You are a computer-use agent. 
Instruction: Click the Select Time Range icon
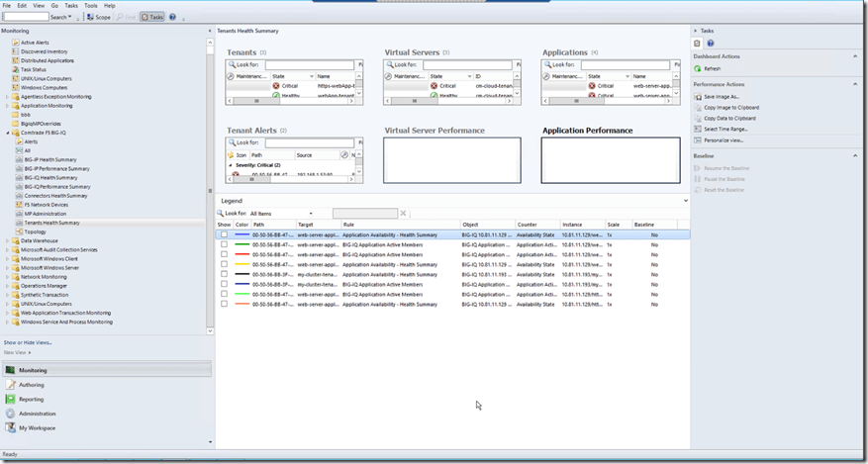[x=697, y=129]
